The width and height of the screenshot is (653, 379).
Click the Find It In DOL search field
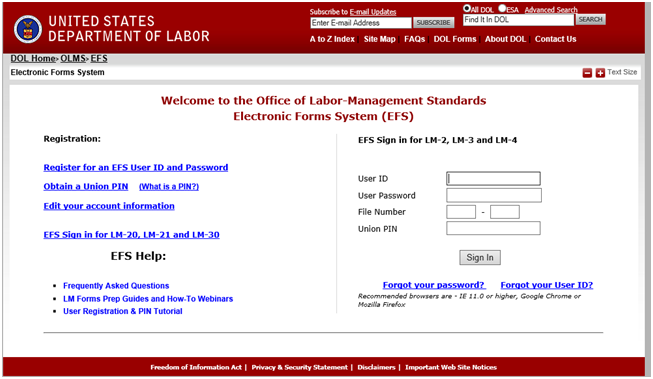518,20
